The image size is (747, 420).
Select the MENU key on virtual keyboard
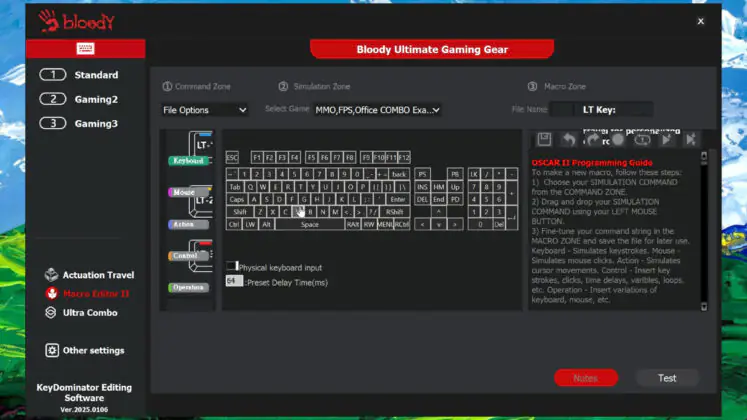coord(385,224)
